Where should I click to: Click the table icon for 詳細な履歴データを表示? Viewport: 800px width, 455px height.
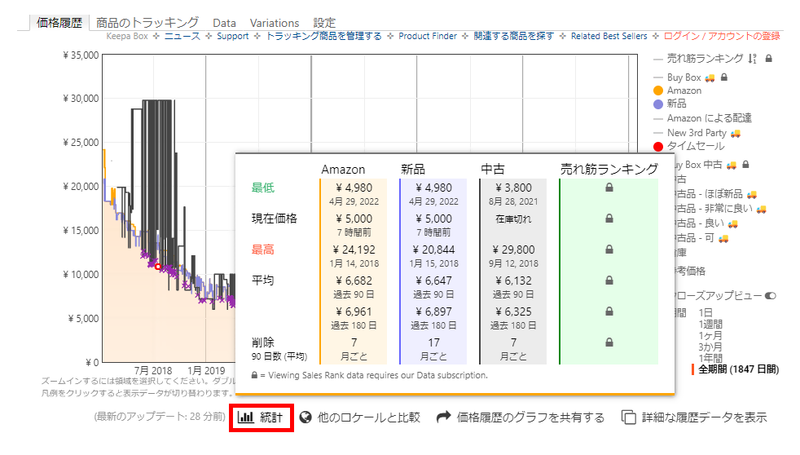[629, 417]
